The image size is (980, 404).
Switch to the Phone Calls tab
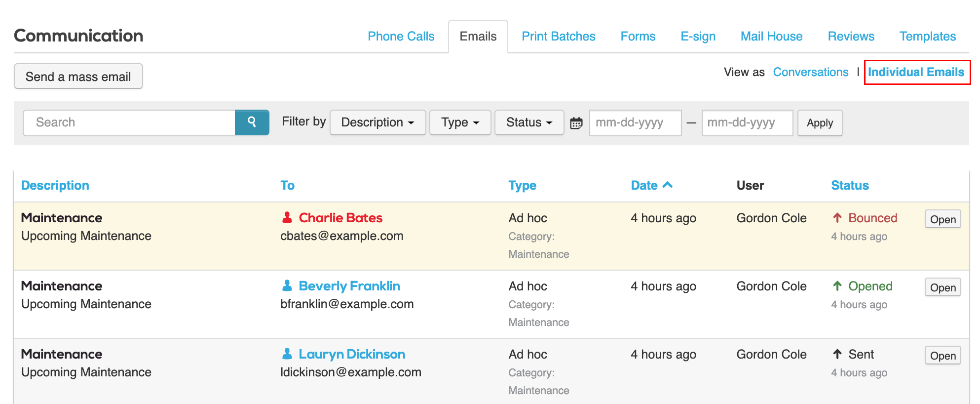401,36
